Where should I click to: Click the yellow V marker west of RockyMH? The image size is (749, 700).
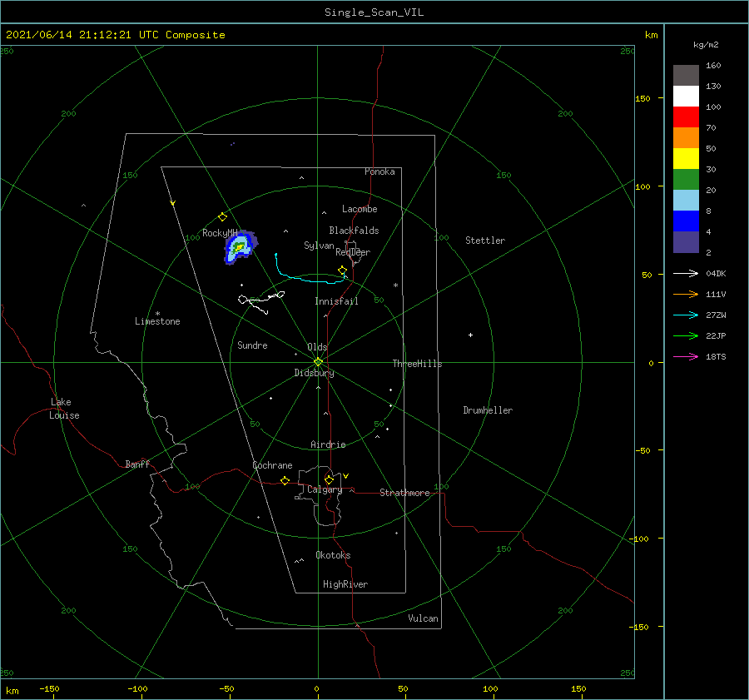click(173, 203)
